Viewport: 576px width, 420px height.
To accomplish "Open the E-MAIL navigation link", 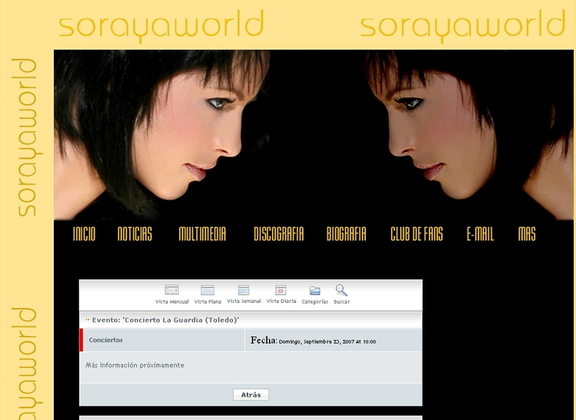I will point(480,234).
